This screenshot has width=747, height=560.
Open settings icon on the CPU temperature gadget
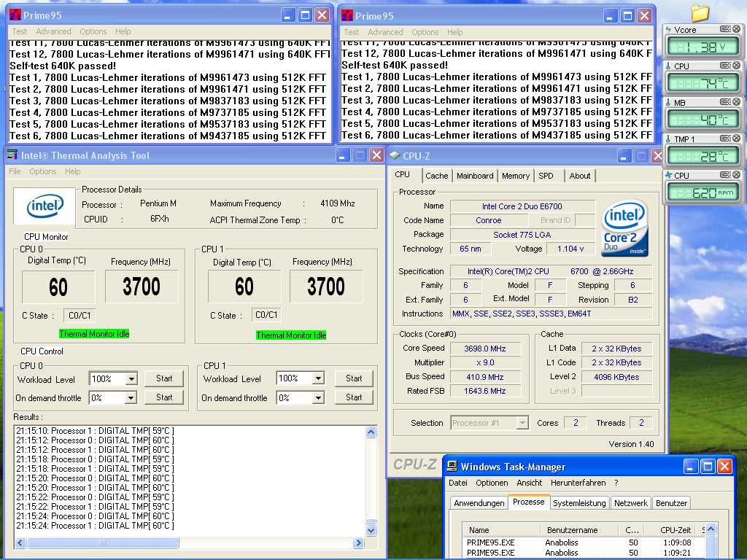pyautogui.click(x=725, y=65)
